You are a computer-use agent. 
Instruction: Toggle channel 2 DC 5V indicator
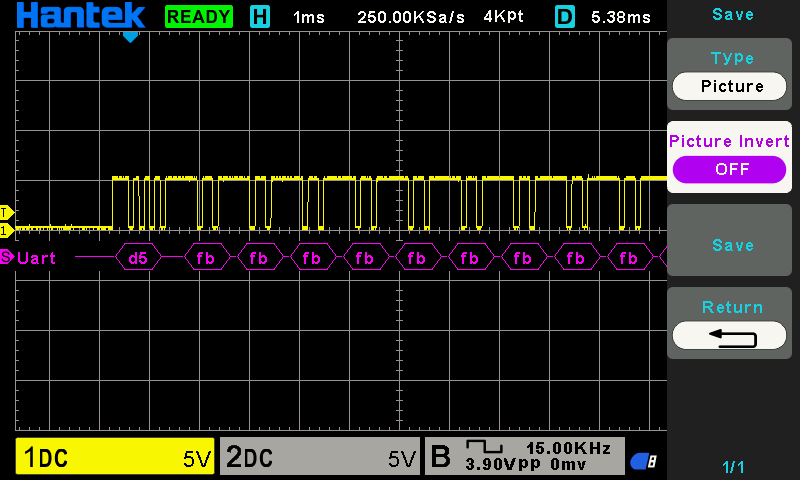point(320,458)
